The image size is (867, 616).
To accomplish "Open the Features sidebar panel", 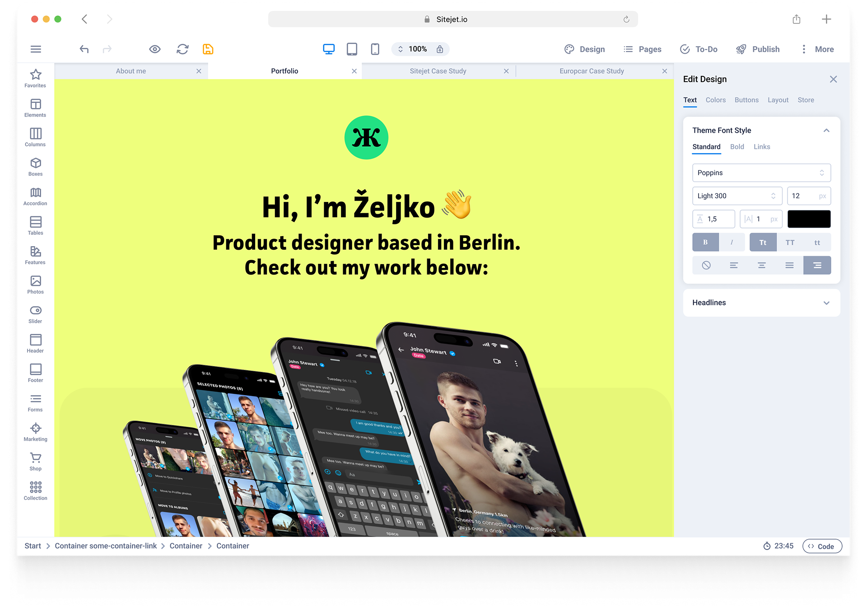I will tap(35, 255).
